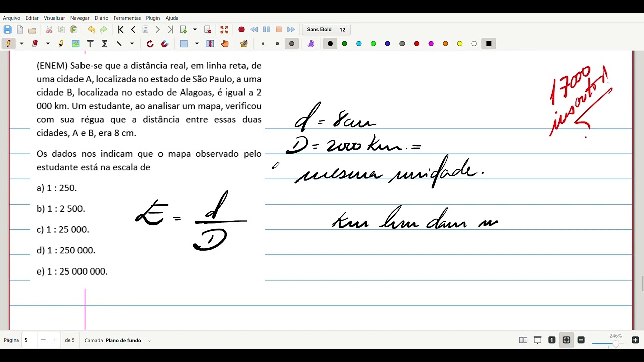Pick the yellow color swatch
This screenshot has height=362, width=644.
(x=460, y=44)
